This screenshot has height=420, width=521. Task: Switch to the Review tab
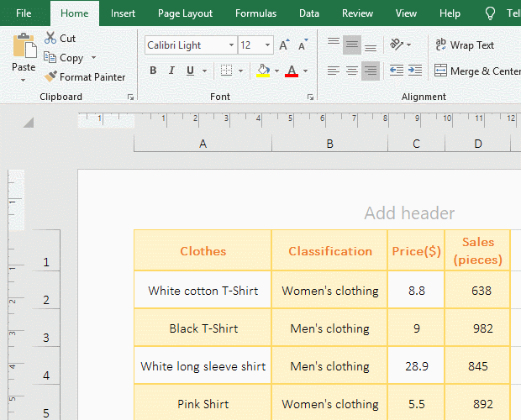coord(357,13)
